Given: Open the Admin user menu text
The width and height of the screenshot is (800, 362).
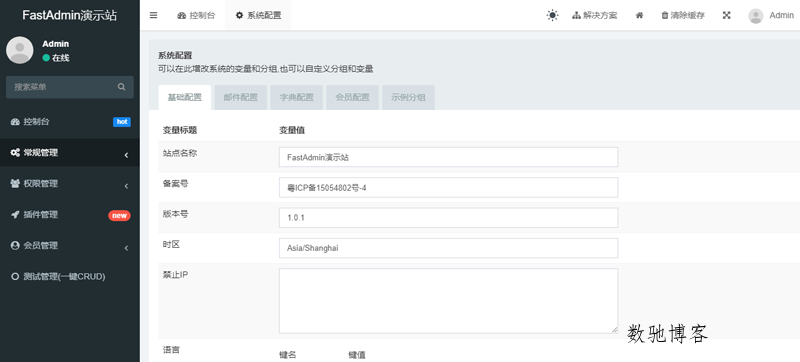Looking at the screenshot, I should 782,15.
